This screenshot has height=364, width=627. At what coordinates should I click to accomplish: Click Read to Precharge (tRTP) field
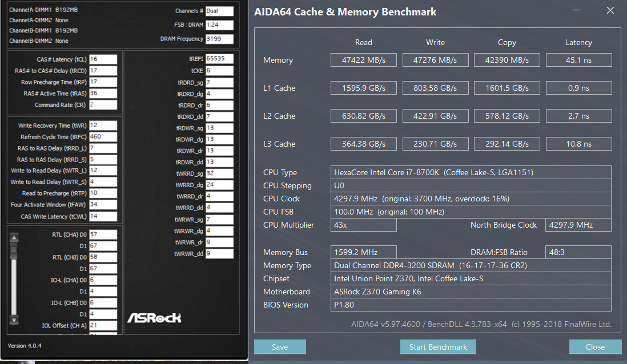[x=103, y=193]
